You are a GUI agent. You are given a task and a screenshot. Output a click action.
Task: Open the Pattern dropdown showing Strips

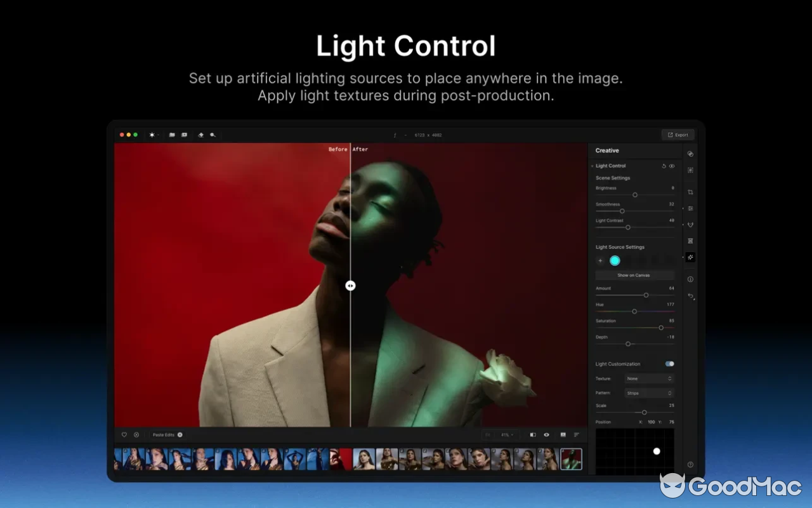click(x=649, y=392)
